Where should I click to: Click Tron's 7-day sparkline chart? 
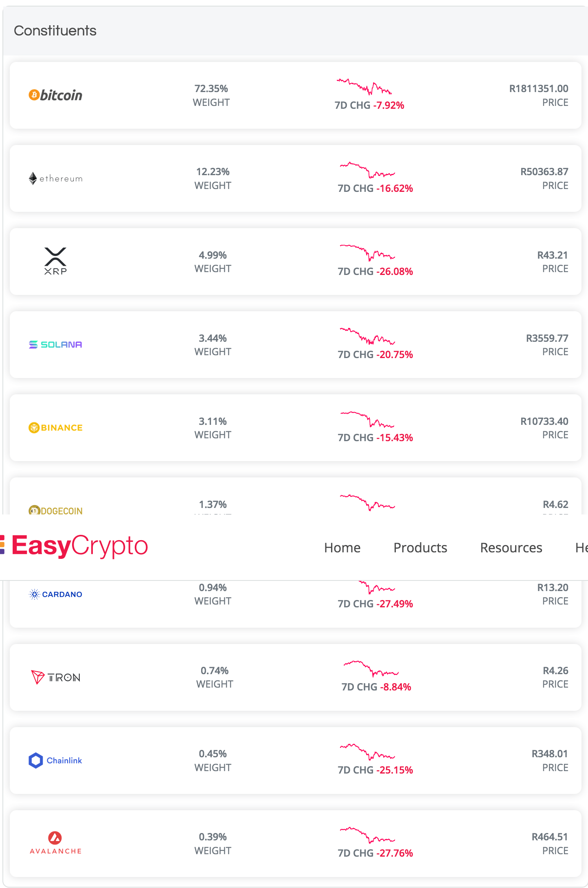click(371, 668)
